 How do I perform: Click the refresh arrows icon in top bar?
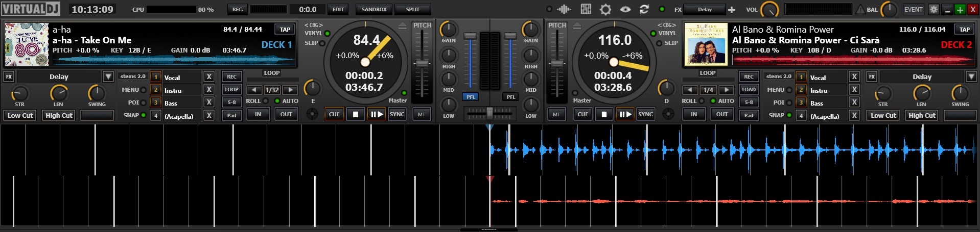click(644, 9)
